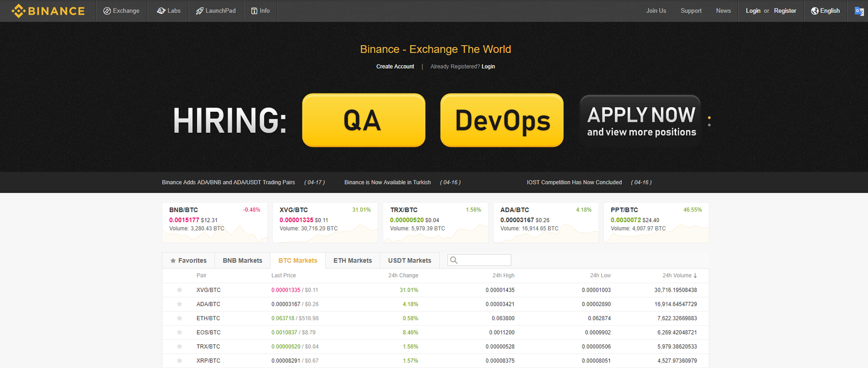Open XVG/BTC pair row
Screen dimensions: 868x368
[436, 290]
